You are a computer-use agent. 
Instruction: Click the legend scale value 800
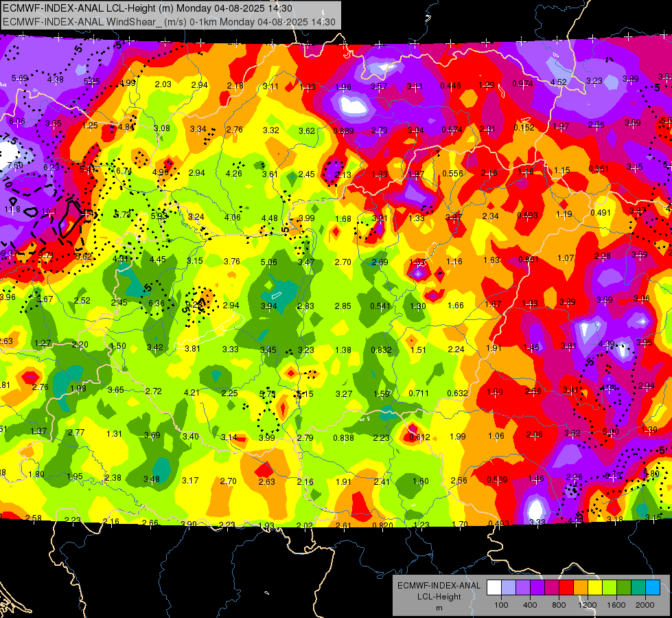point(559,605)
